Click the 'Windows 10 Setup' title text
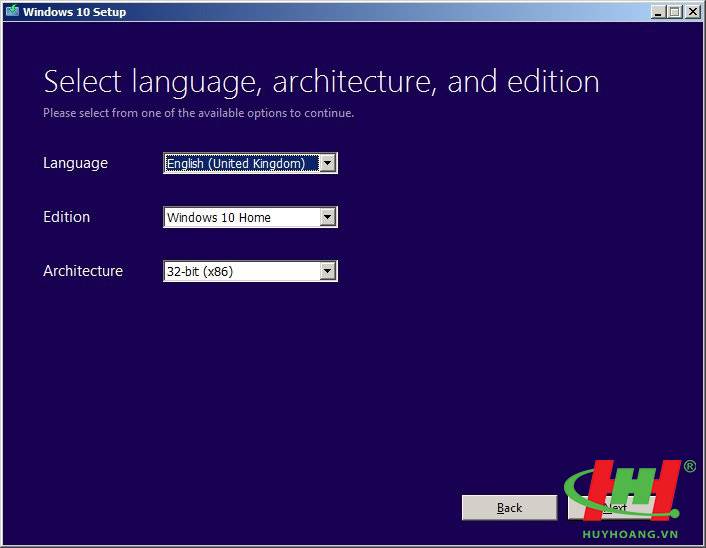 point(74,12)
